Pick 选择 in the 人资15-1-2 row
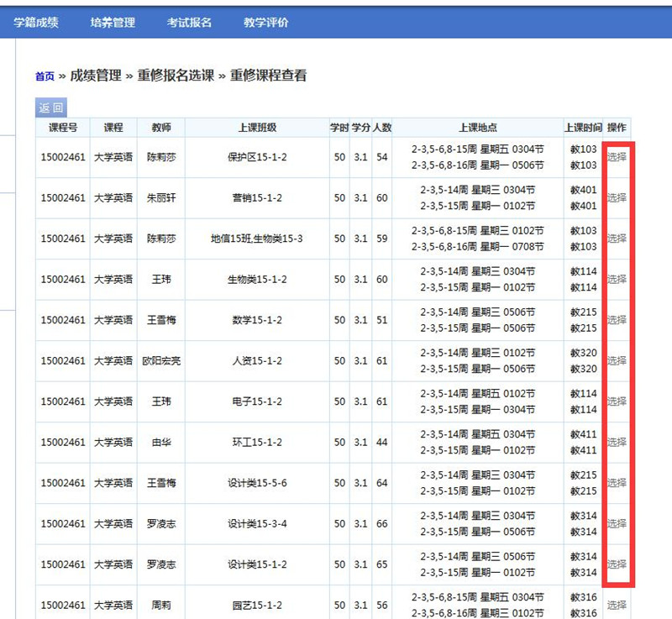672x619 pixels. click(617, 361)
